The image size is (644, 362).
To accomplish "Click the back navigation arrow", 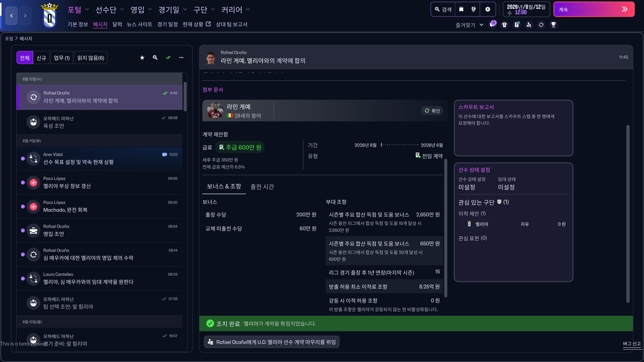I will (12, 16).
